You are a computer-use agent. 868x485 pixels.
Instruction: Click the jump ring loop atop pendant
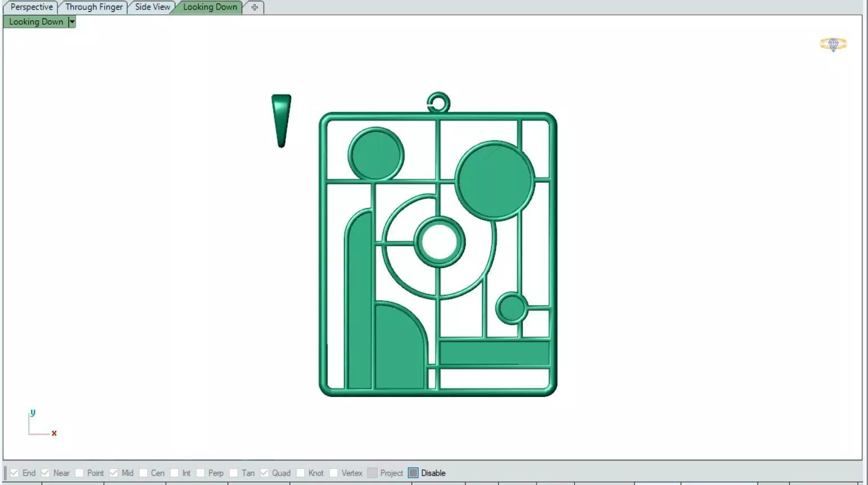(438, 103)
